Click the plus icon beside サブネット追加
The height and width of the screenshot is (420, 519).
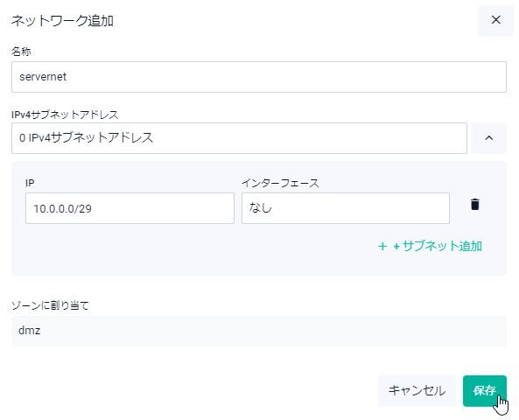pos(382,246)
